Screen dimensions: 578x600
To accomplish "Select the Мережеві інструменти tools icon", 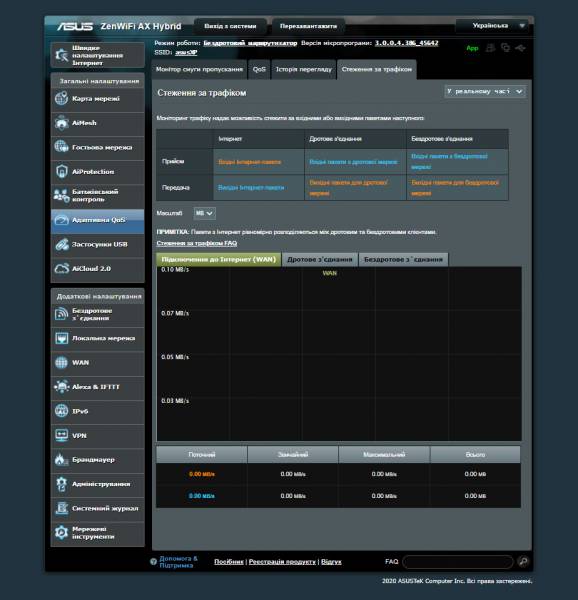I will [61, 533].
